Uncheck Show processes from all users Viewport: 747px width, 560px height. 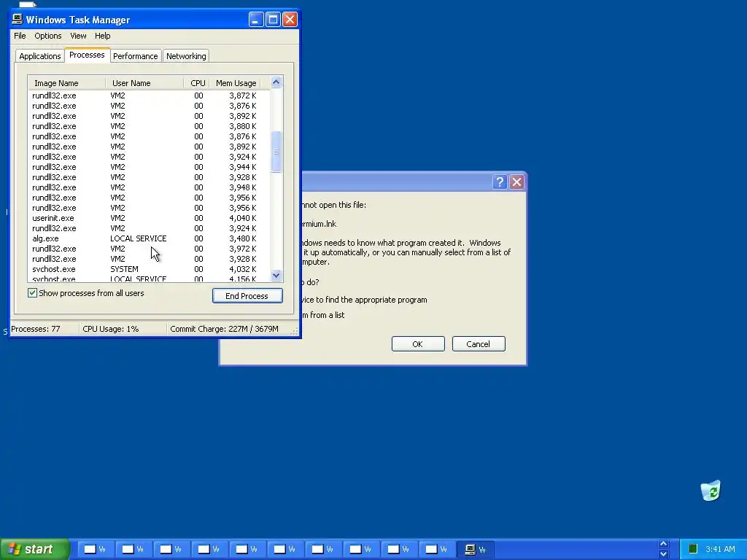(32, 293)
